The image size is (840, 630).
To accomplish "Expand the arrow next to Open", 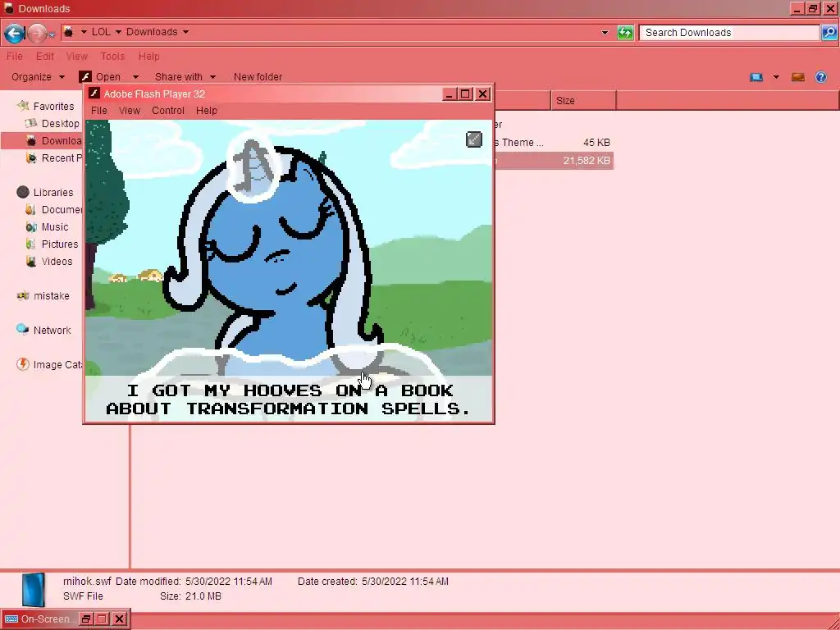I will pos(135,77).
